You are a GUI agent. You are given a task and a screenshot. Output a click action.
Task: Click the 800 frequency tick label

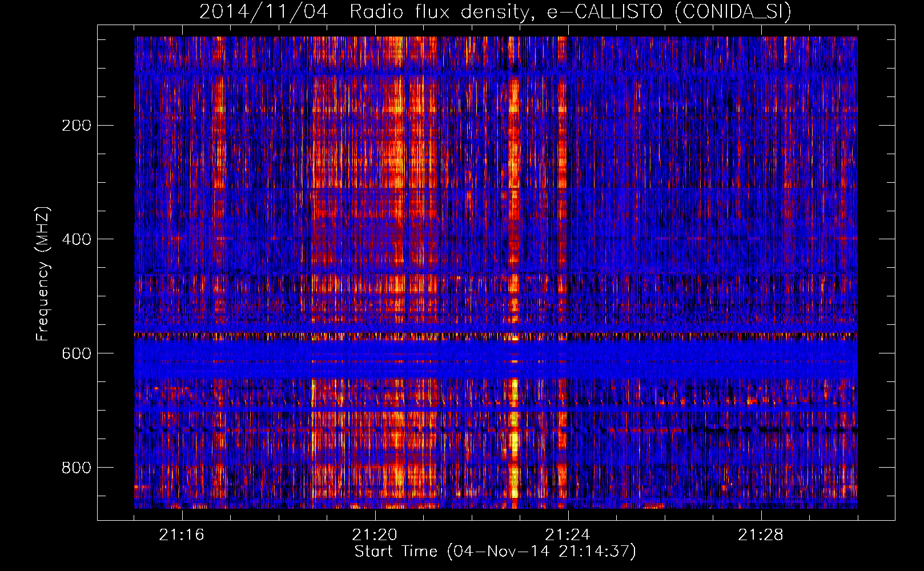(x=77, y=468)
